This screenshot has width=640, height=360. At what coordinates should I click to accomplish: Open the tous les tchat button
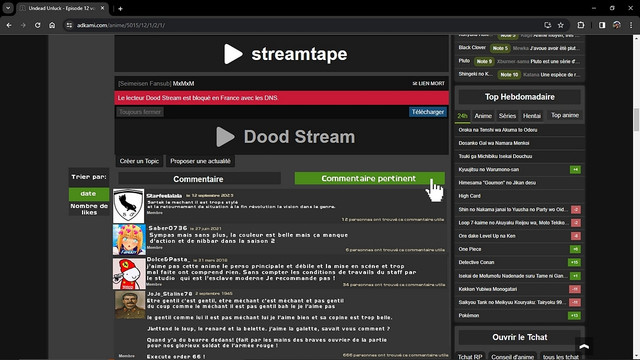tap(560, 357)
